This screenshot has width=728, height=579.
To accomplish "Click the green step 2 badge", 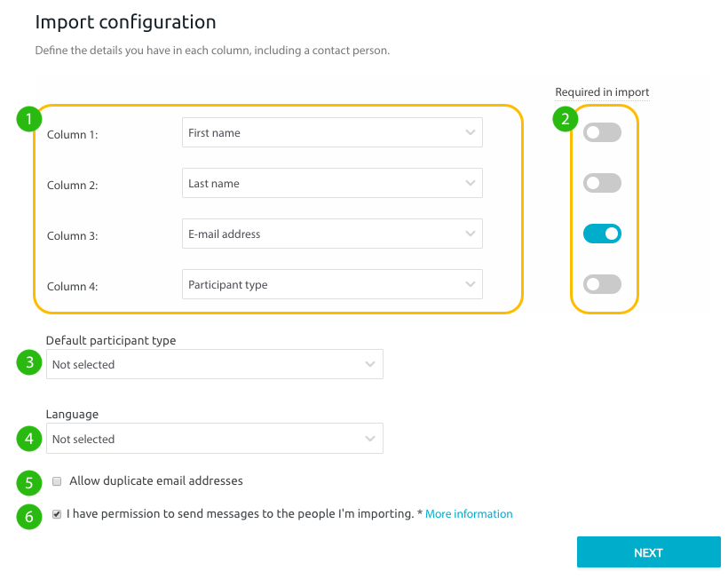I will [565, 119].
